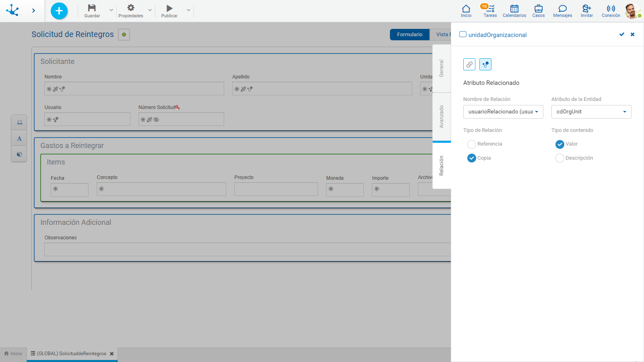644x362 pixels.
Task: Open the Guardar dropdown arrow
Action: [111, 10]
